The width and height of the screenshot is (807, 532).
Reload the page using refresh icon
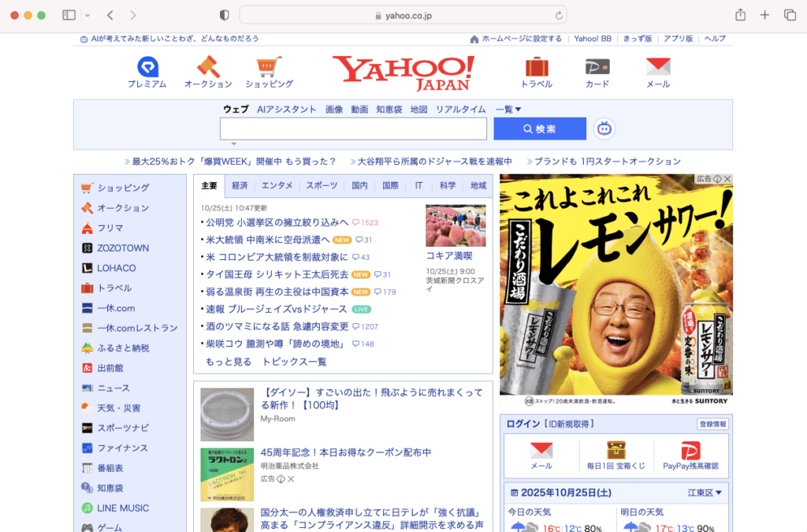click(559, 16)
